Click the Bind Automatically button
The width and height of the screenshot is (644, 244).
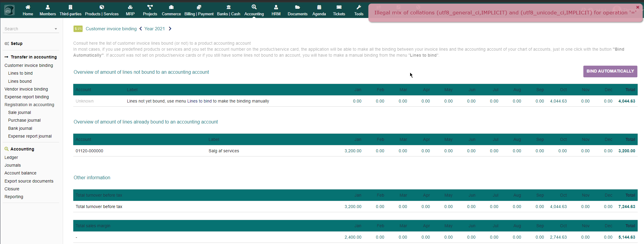click(610, 71)
